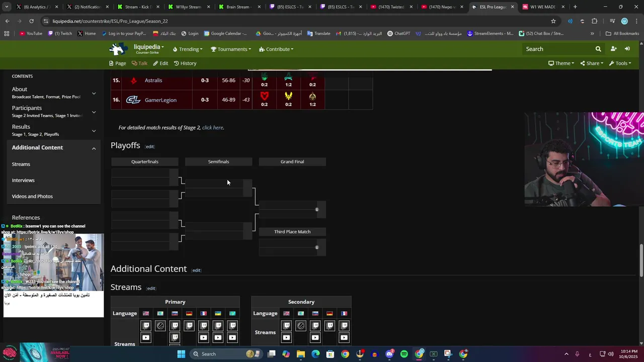Open Spotify from the taskbar

[x=404, y=354]
